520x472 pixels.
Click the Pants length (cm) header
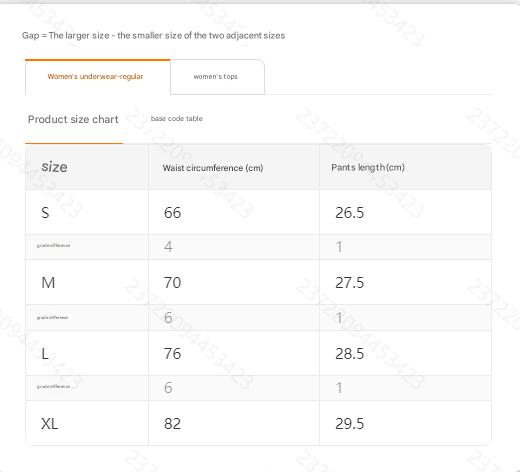click(368, 167)
